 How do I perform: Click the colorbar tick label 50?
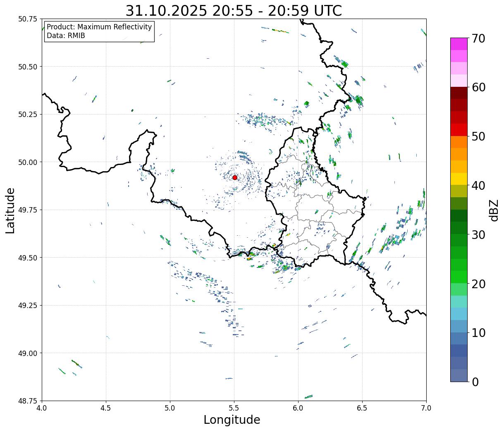478,136
